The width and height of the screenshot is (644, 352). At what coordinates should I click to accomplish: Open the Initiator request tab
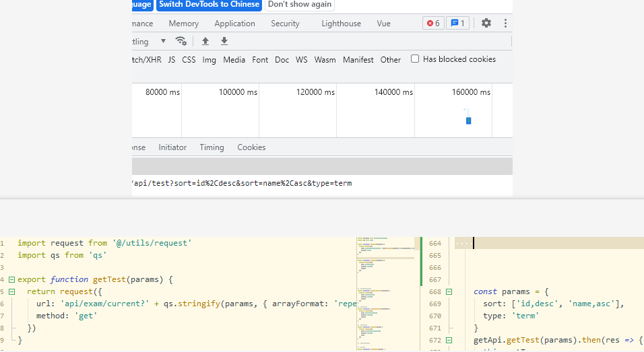(172, 147)
